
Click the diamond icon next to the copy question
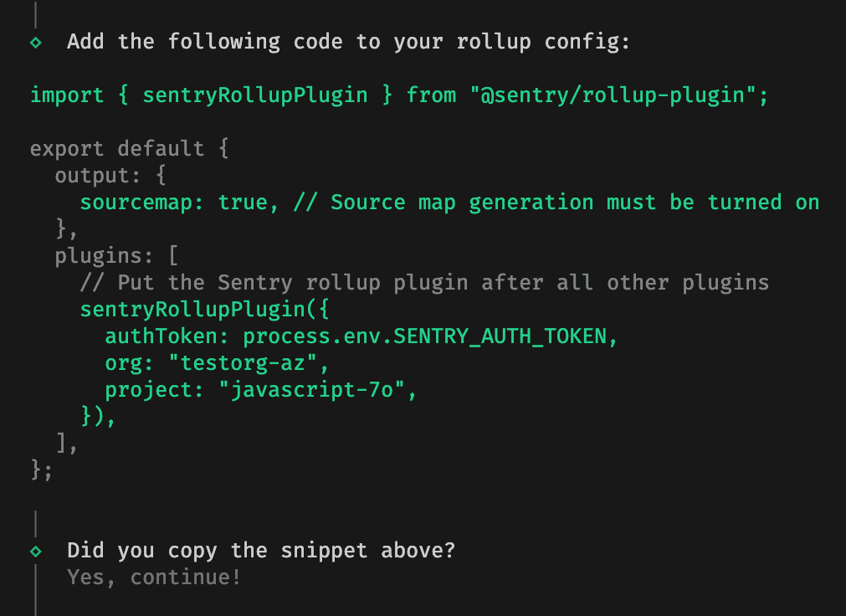[x=34, y=550]
